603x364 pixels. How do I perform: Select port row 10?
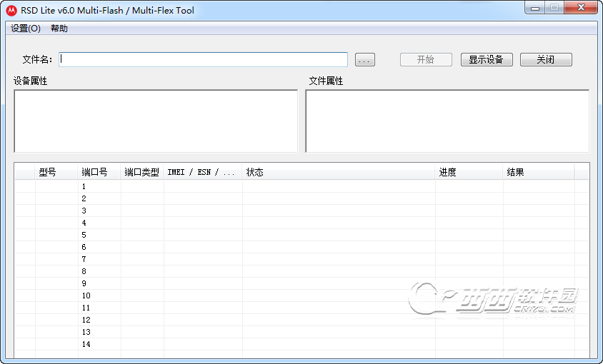[301, 295]
